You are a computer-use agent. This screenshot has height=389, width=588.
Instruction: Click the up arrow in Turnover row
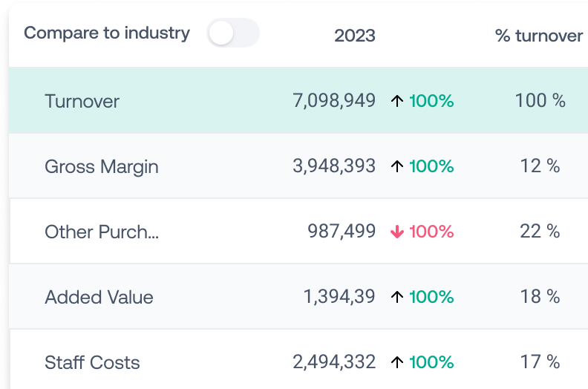(397, 101)
